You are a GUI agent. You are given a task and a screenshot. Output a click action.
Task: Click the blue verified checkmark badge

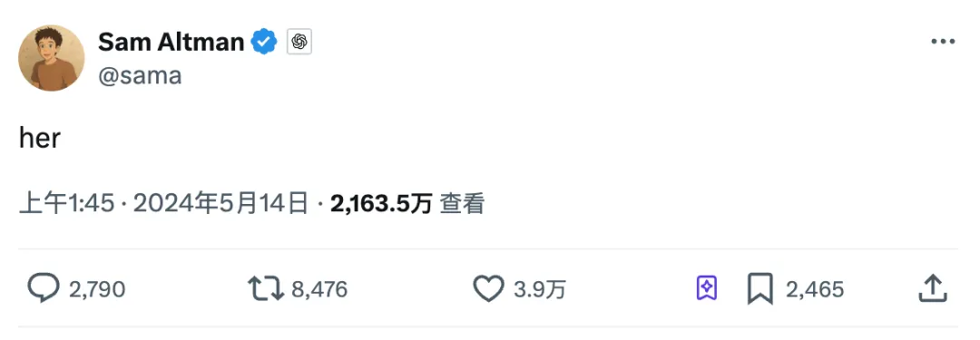click(x=264, y=42)
